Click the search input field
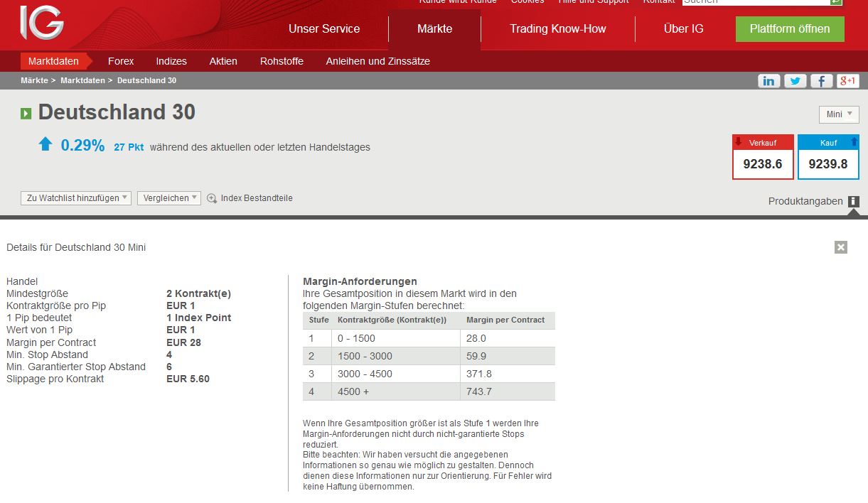 (x=756, y=2)
